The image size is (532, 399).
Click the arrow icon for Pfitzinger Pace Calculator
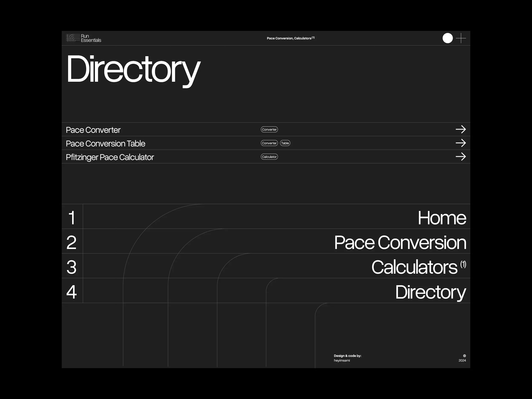[460, 157]
